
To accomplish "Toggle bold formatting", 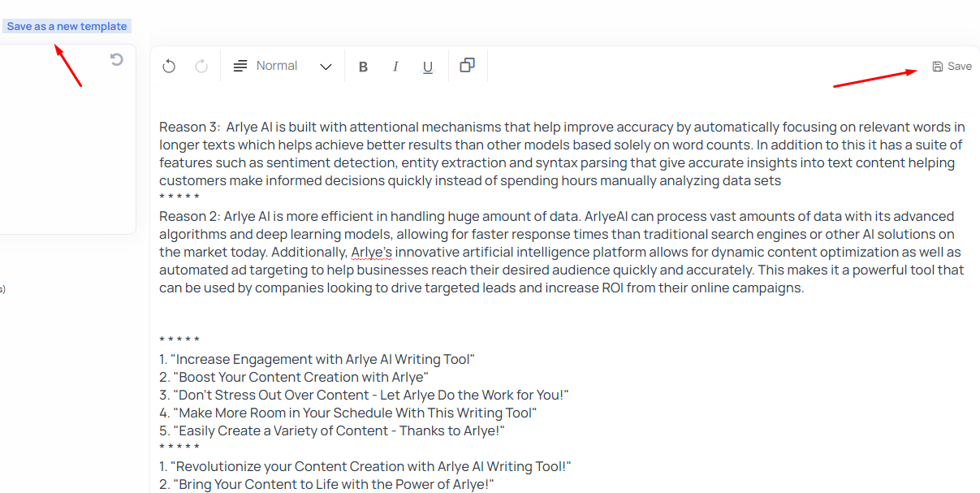I will click(x=363, y=67).
